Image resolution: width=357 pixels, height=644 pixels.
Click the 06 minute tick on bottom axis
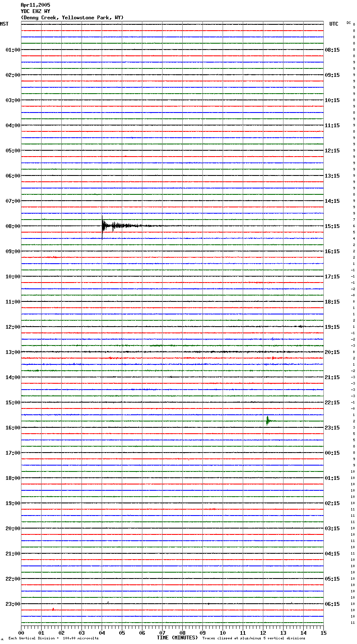tap(142, 633)
